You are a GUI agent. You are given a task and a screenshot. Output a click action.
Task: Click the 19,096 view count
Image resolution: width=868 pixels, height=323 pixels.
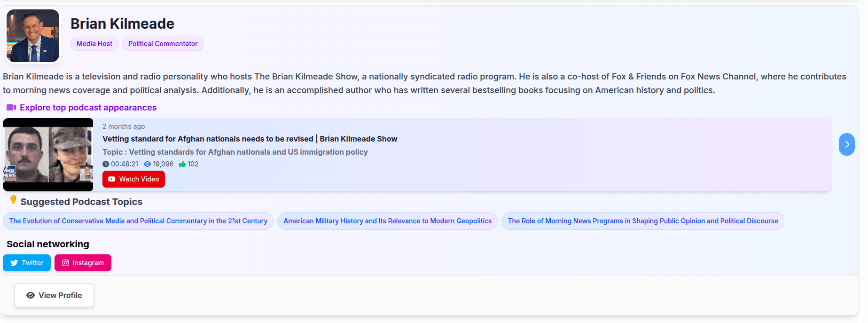[x=163, y=164]
